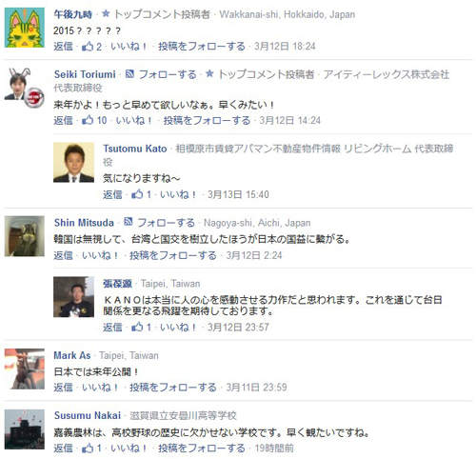Open Tsutomu Kato's profile photo

pos(73,162)
